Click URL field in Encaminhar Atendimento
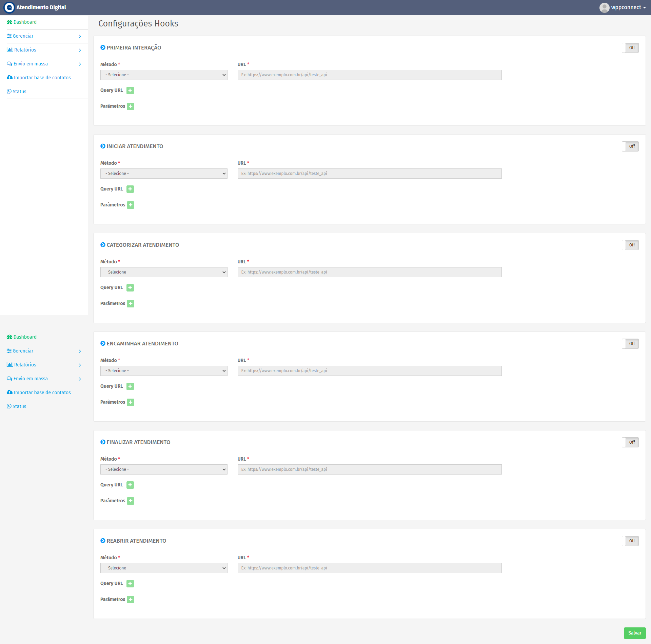 point(370,371)
